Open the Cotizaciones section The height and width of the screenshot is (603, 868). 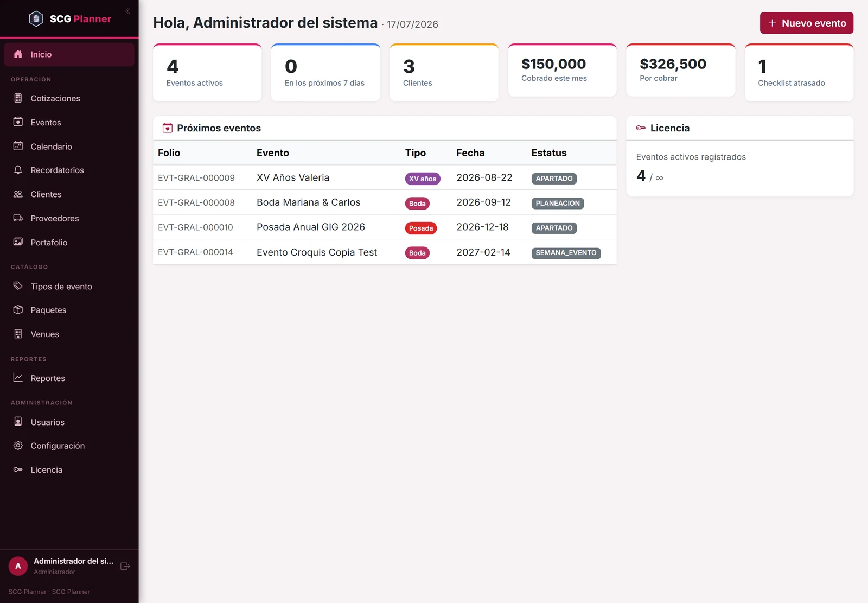pos(69,98)
